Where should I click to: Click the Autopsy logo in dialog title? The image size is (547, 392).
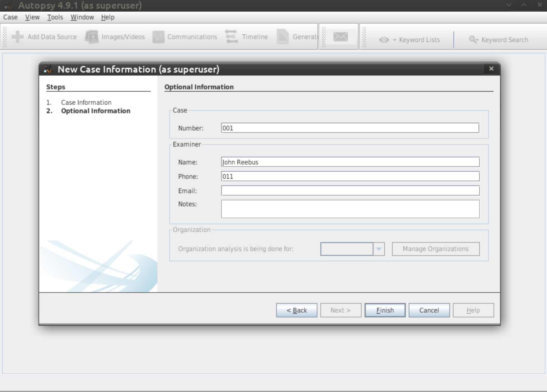click(x=48, y=69)
